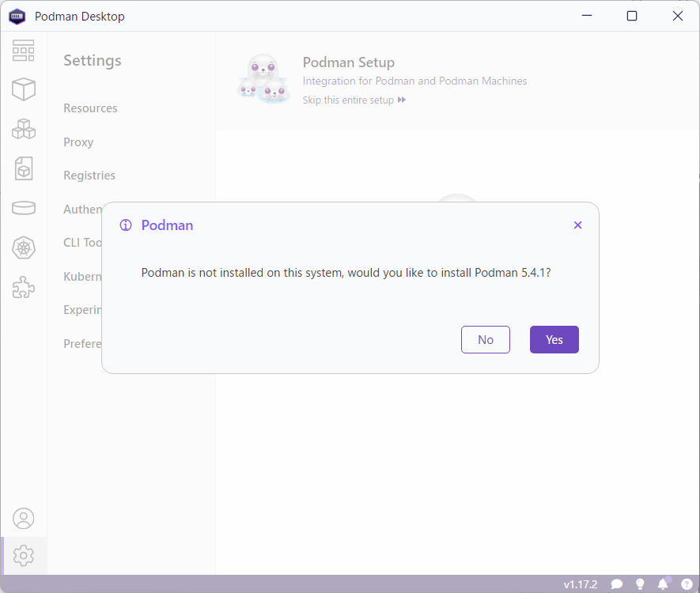Open the Containers cube icon
Image resolution: width=700 pixels, height=593 pixels.
(x=24, y=89)
